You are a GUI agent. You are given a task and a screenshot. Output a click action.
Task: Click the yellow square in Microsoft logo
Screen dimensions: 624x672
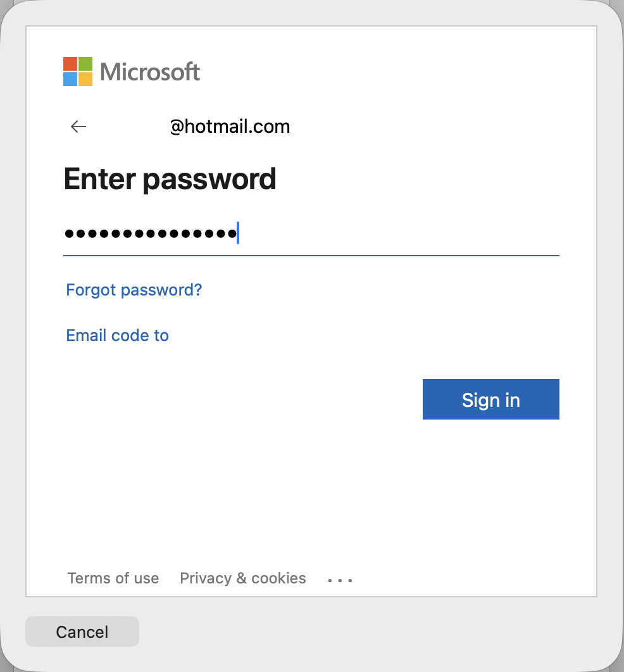click(x=85, y=79)
